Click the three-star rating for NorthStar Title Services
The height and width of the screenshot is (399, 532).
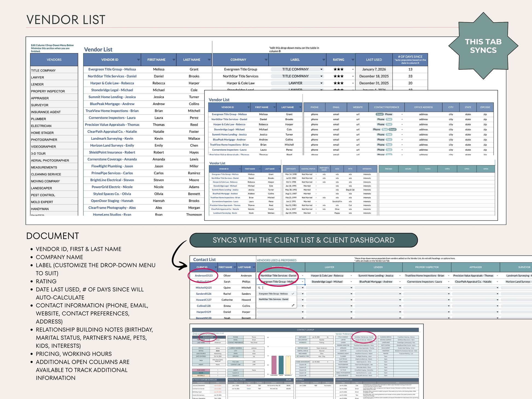[338, 76]
